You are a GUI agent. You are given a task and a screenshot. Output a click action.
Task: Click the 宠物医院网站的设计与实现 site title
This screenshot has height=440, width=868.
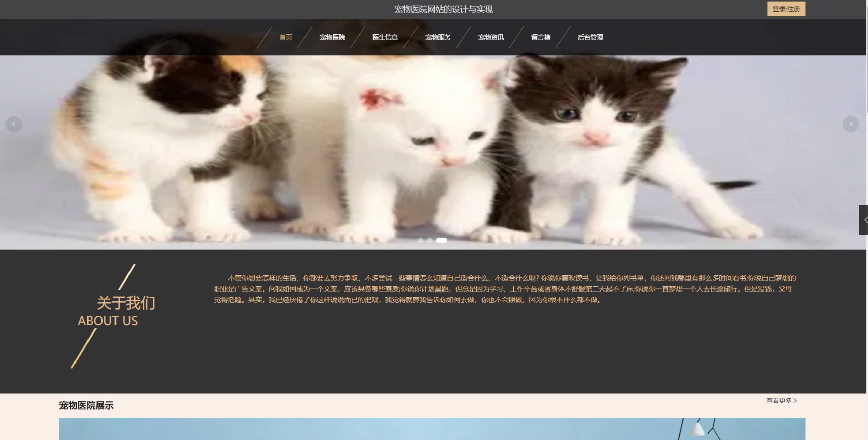point(443,9)
